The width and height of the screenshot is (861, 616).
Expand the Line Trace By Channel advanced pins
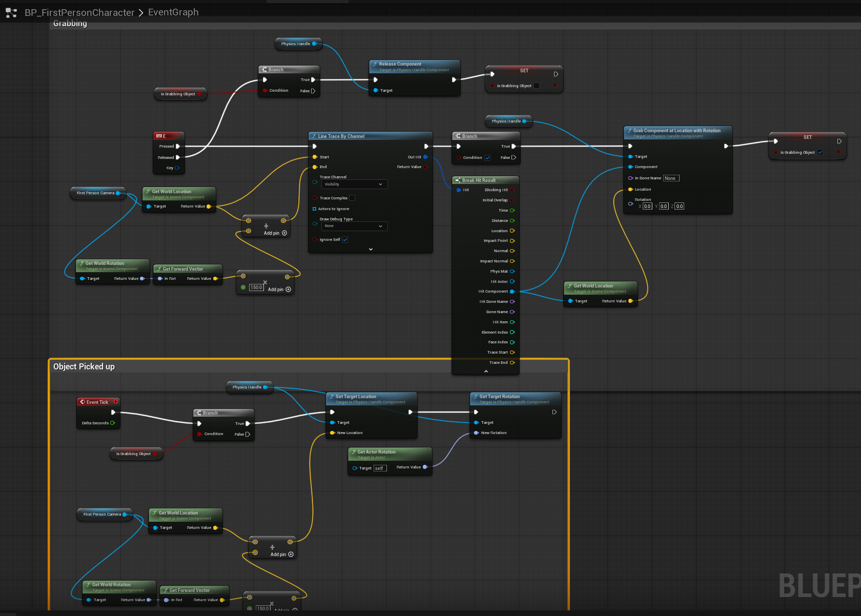[371, 249]
